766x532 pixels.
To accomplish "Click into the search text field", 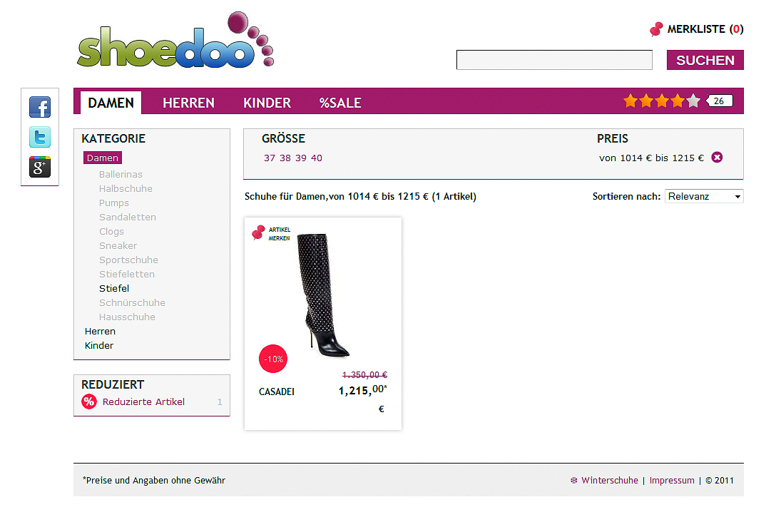I will point(554,61).
